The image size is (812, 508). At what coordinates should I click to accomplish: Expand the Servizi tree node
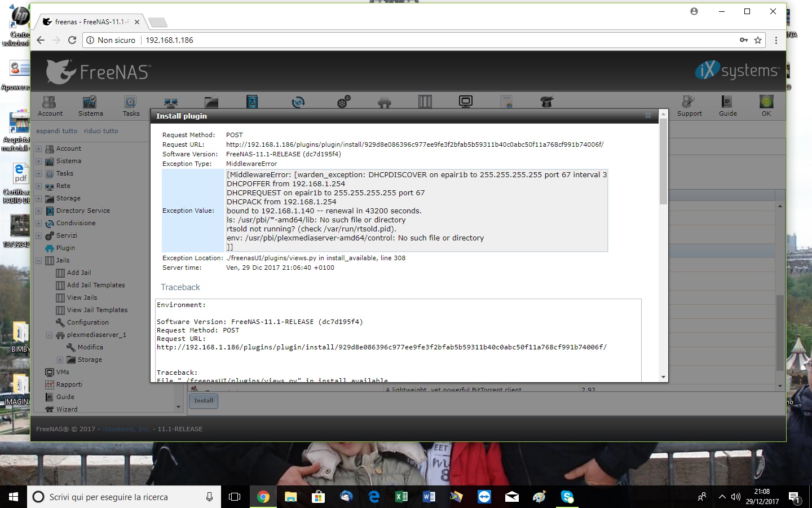(x=39, y=236)
